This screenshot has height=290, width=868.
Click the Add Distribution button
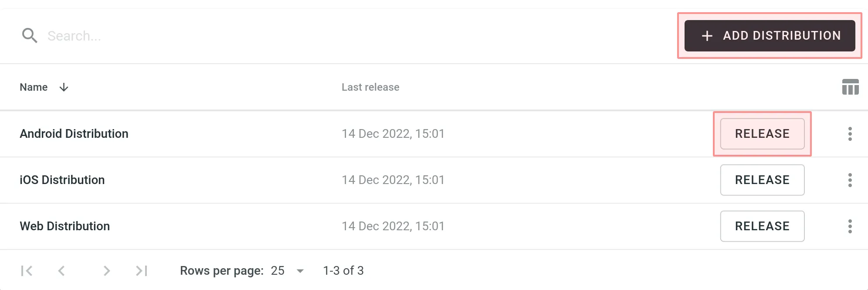coord(770,36)
